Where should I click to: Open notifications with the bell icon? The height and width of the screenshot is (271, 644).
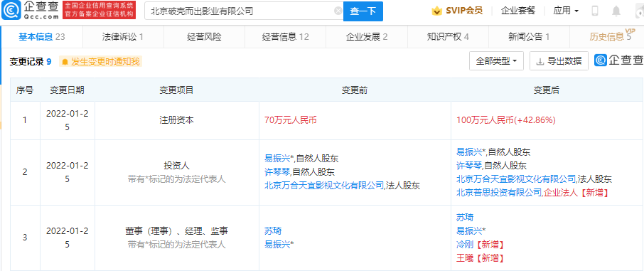(616, 11)
